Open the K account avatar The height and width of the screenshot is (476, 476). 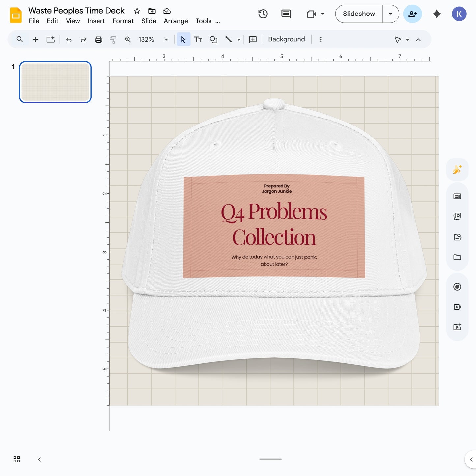(459, 14)
